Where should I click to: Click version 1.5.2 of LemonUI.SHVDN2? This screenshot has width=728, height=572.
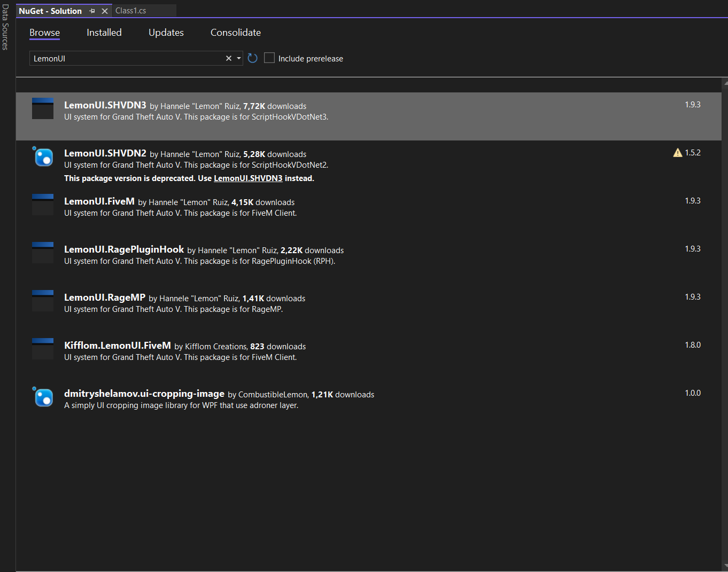[693, 153]
